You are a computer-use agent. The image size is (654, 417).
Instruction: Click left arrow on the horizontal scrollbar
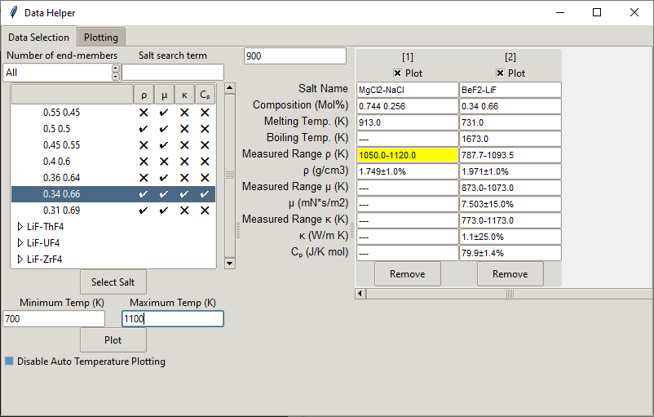click(361, 294)
